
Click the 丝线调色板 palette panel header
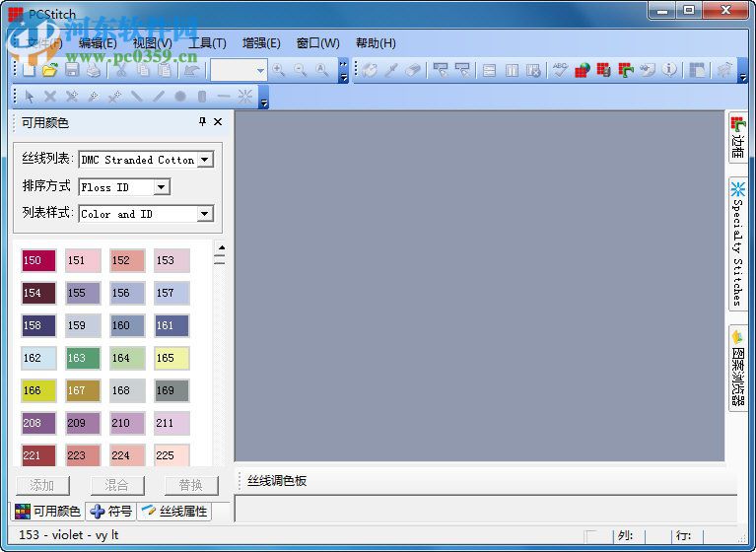pyautogui.click(x=277, y=481)
